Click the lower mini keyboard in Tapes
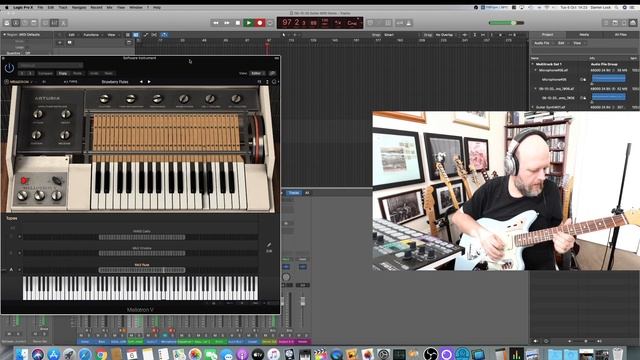640x360 pixels. (140, 288)
